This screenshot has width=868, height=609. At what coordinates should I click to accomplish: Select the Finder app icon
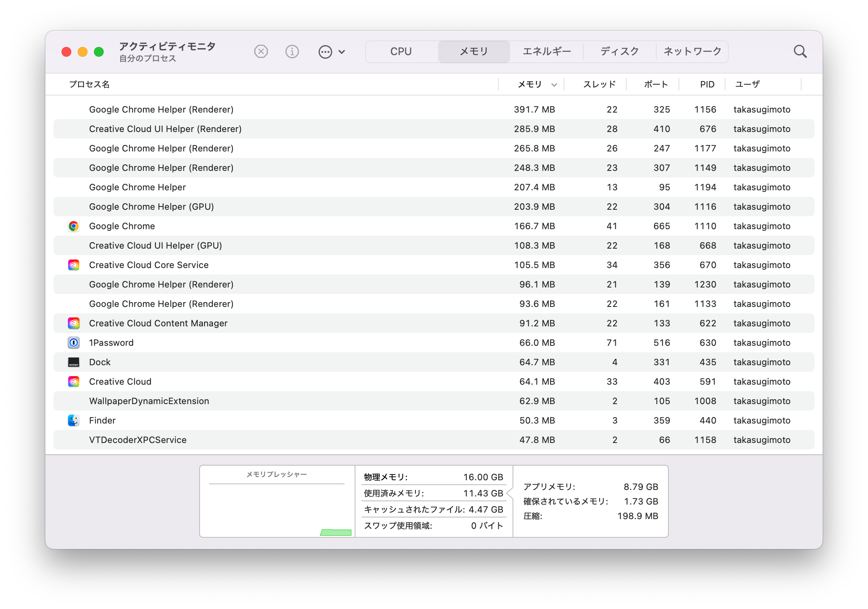pyautogui.click(x=73, y=420)
